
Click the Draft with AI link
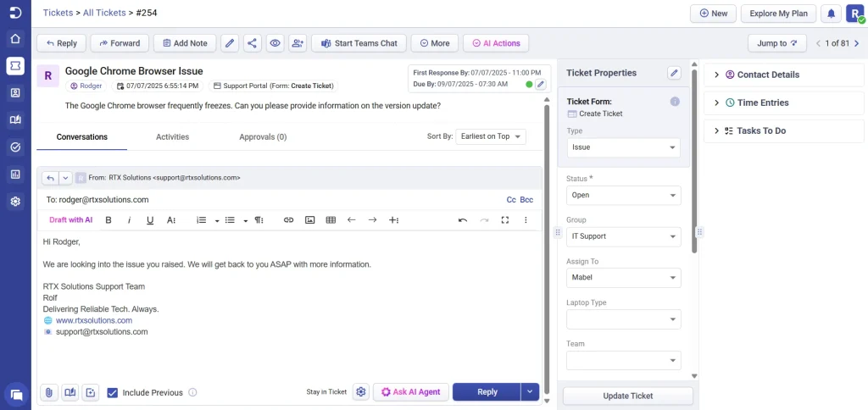point(71,219)
